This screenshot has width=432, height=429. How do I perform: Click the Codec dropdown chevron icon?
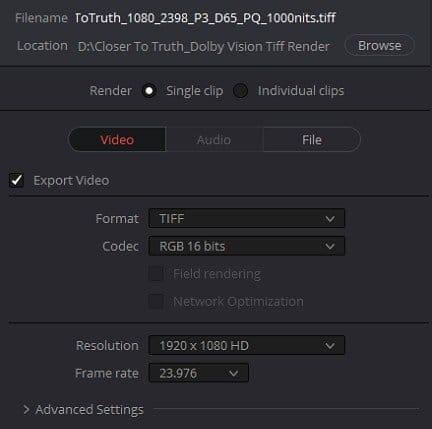[x=330, y=247]
